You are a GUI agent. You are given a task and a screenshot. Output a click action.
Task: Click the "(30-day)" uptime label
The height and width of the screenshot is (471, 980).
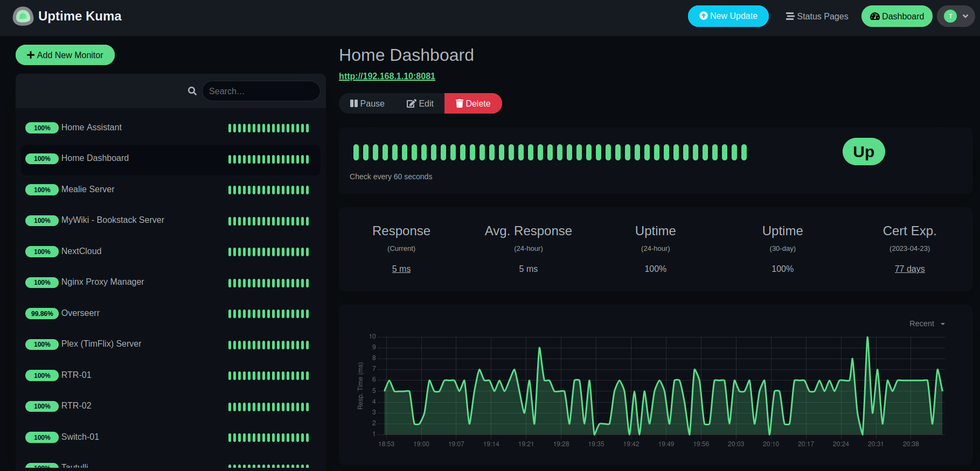pos(782,249)
